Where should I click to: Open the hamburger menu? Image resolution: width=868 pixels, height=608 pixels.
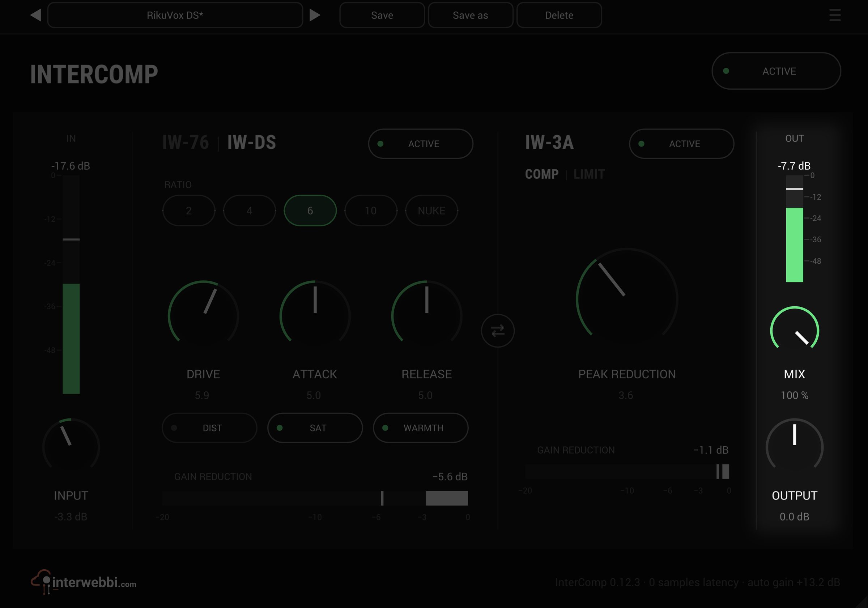point(835,15)
